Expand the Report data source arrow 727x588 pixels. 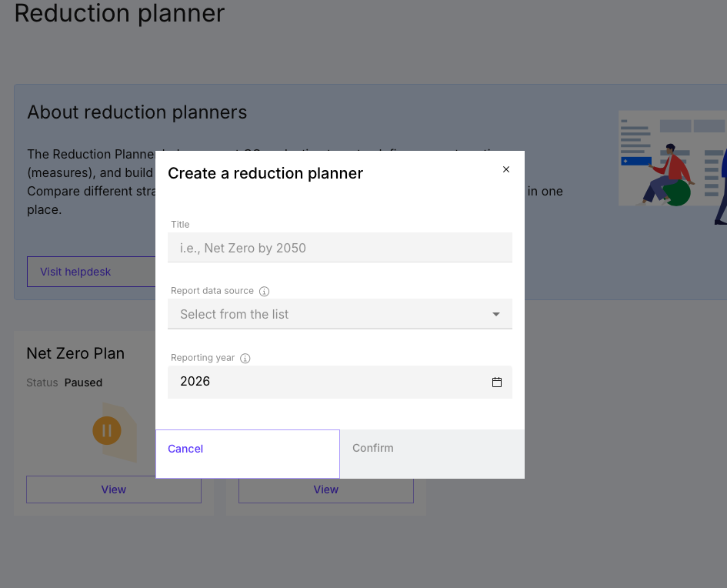coord(496,315)
